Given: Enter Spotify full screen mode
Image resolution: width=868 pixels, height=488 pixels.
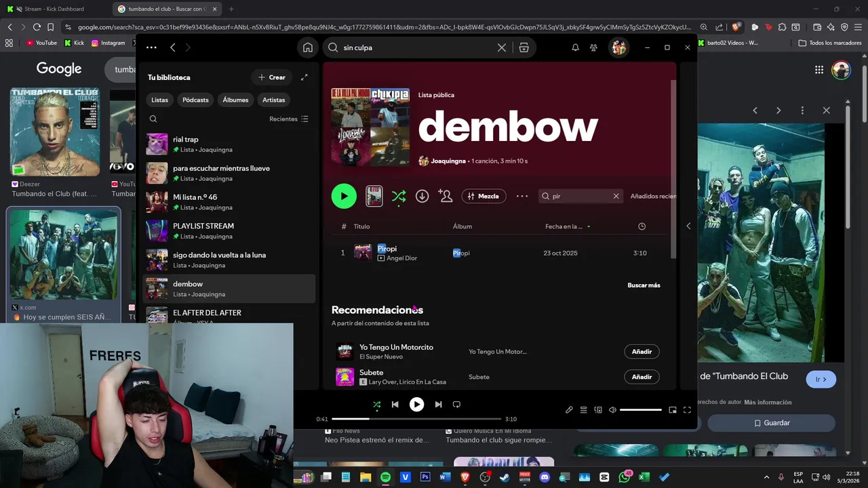Looking at the screenshot, I should click(687, 410).
